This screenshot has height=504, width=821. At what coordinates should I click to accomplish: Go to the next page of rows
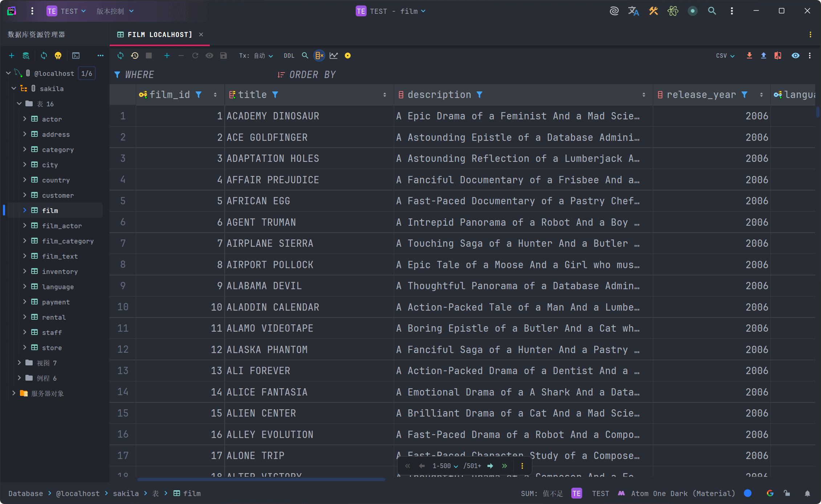click(490, 466)
